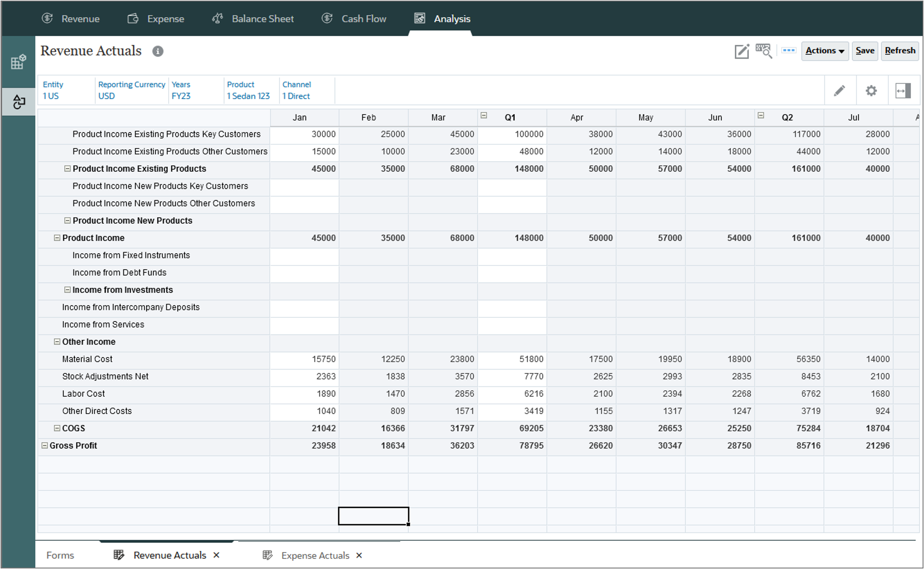924x569 pixels.
Task: Change Entity value 1 US
Action: coord(51,96)
